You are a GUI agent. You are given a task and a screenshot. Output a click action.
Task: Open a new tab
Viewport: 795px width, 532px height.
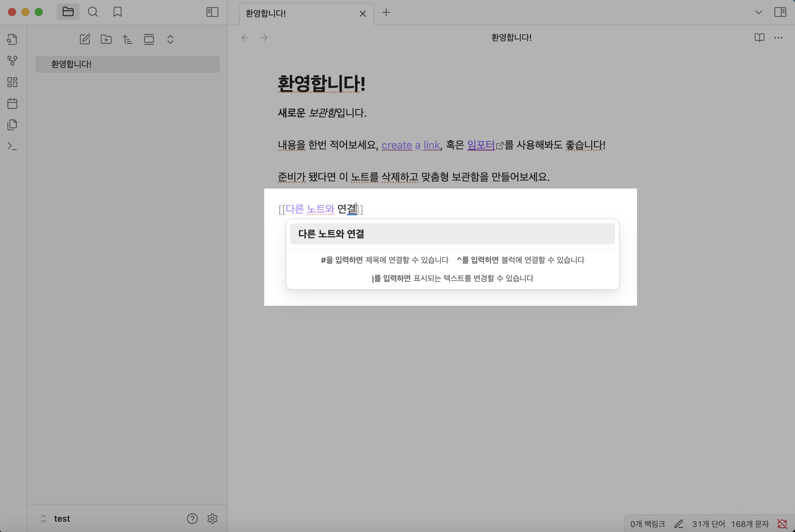tap(386, 13)
